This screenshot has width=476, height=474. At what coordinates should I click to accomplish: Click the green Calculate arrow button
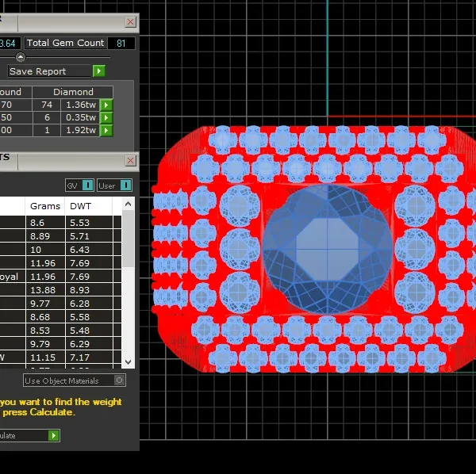pos(54,435)
